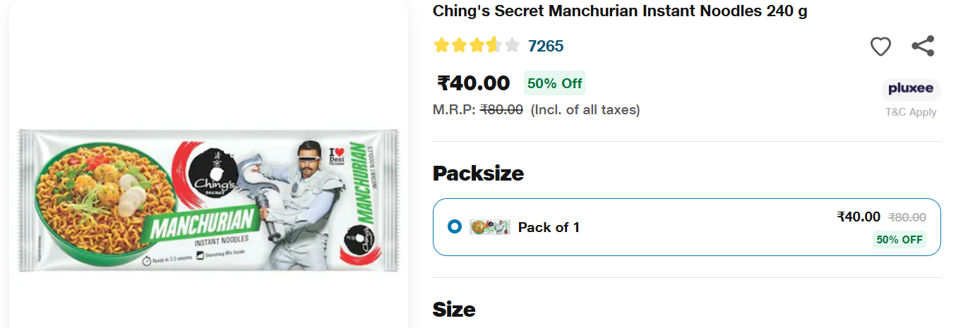Click the Packsize heading

point(478,174)
